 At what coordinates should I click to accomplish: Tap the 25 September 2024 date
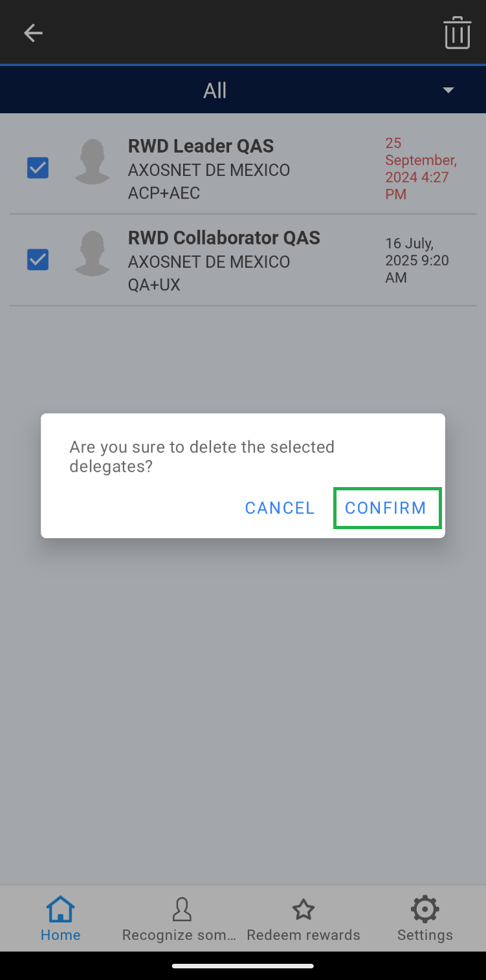tap(421, 168)
